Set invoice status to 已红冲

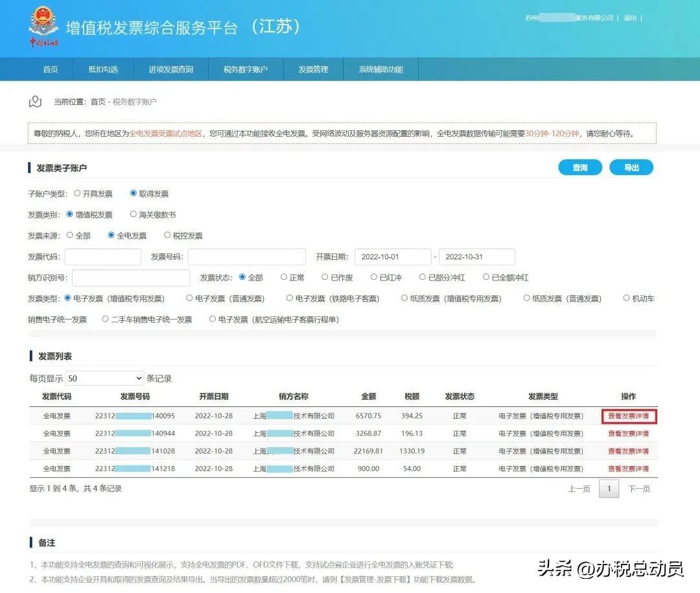[374, 277]
